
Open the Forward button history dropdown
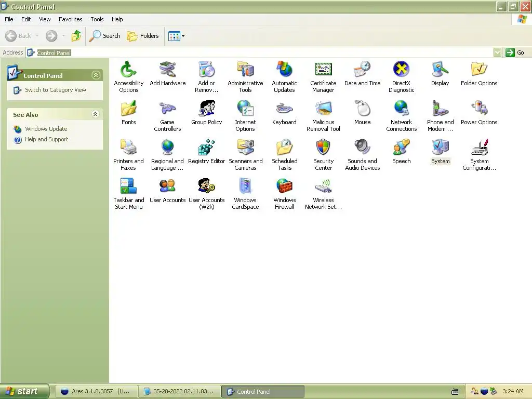point(64,36)
